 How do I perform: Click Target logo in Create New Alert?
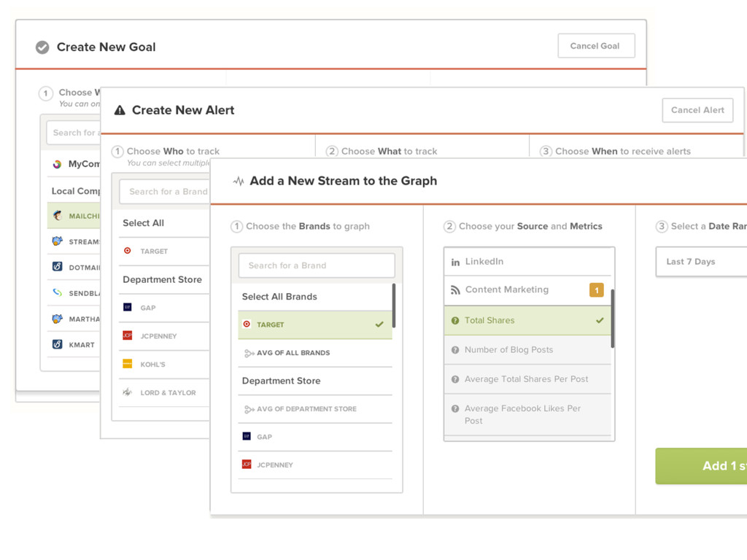pos(127,251)
